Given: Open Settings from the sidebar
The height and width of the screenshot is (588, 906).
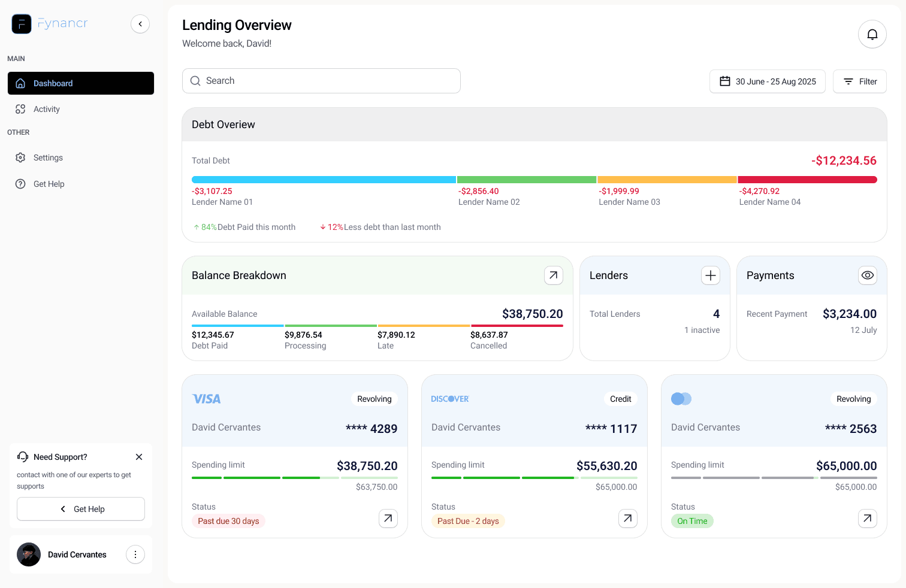Looking at the screenshot, I should click(48, 157).
